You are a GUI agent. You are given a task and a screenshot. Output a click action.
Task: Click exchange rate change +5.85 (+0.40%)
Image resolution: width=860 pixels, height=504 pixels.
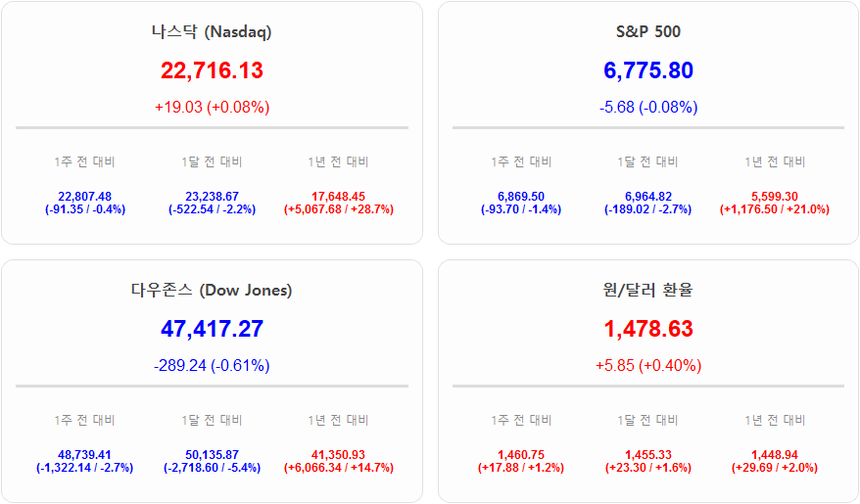pyautogui.click(x=647, y=365)
